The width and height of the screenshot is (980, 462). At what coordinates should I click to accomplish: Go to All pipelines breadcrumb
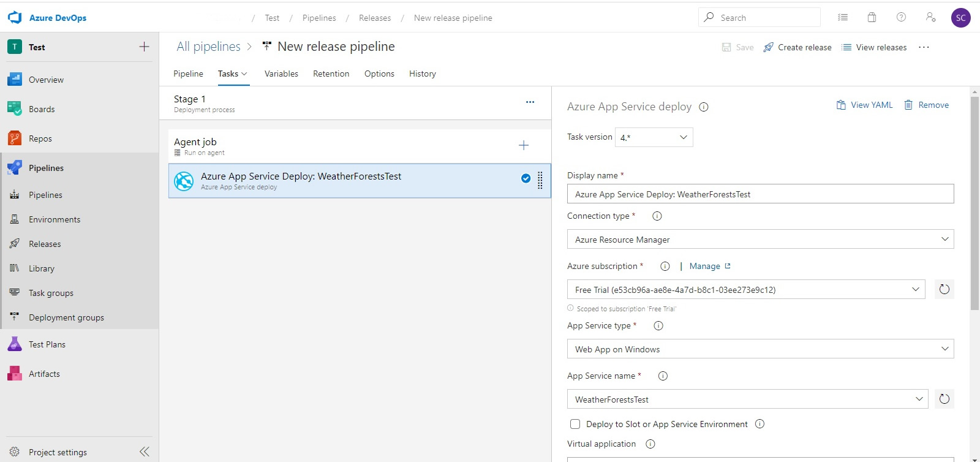(208, 47)
